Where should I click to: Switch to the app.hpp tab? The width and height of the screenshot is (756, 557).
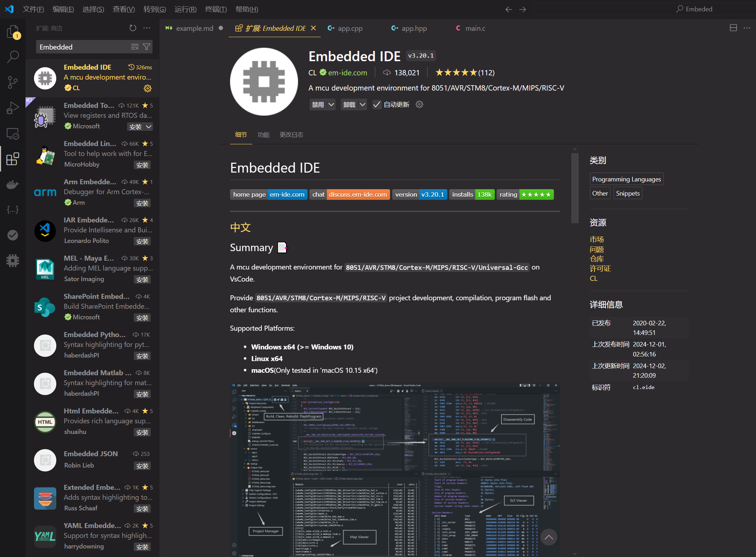click(414, 28)
